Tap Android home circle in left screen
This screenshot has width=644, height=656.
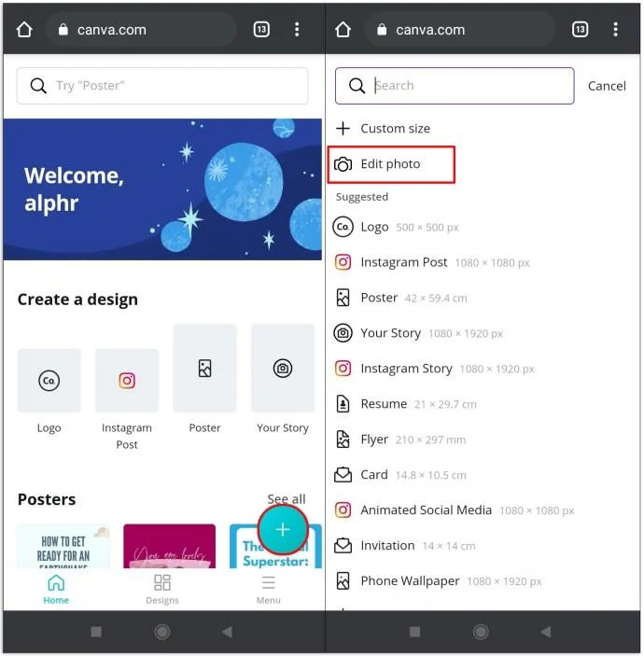click(x=162, y=632)
